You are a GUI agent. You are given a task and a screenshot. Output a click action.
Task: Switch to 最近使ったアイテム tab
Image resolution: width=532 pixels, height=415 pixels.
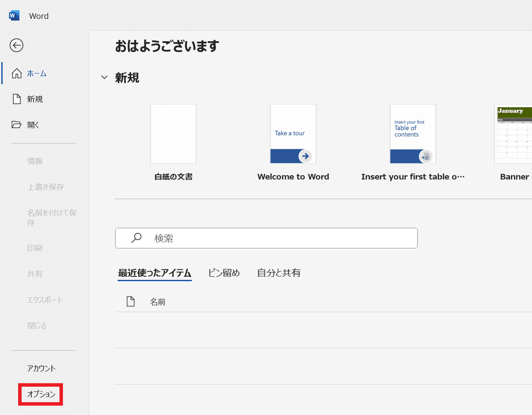(x=155, y=273)
